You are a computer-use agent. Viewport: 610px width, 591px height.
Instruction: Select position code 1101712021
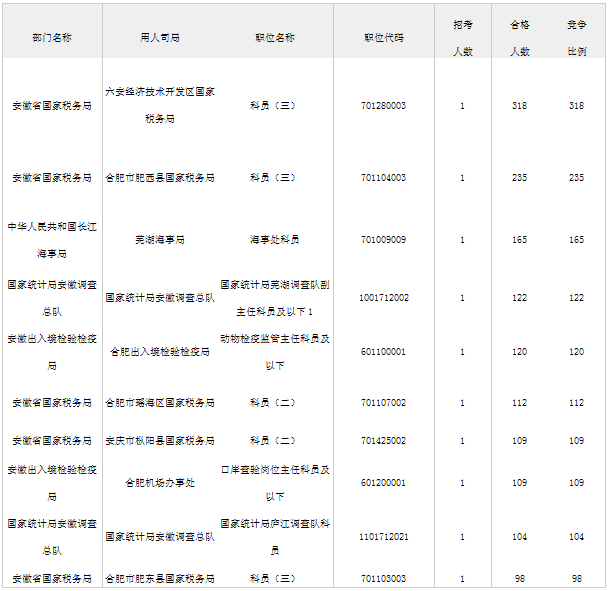(384, 537)
